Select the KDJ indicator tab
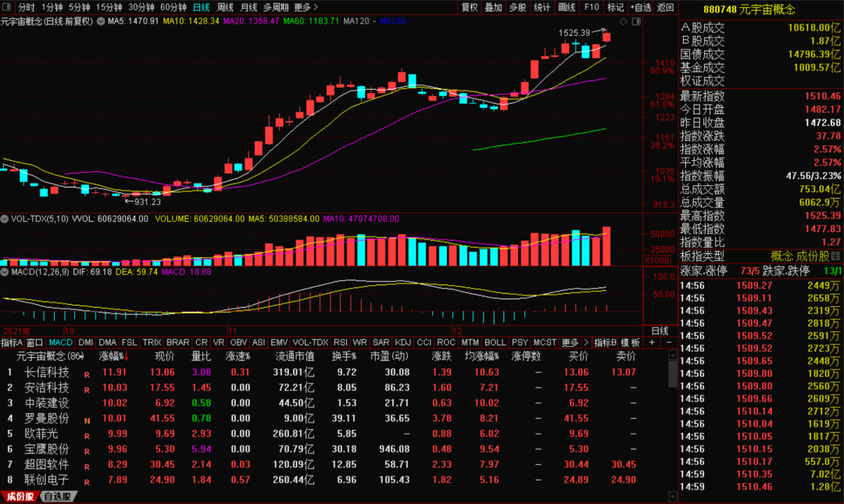This screenshot has height=504, width=844. tap(402, 343)
